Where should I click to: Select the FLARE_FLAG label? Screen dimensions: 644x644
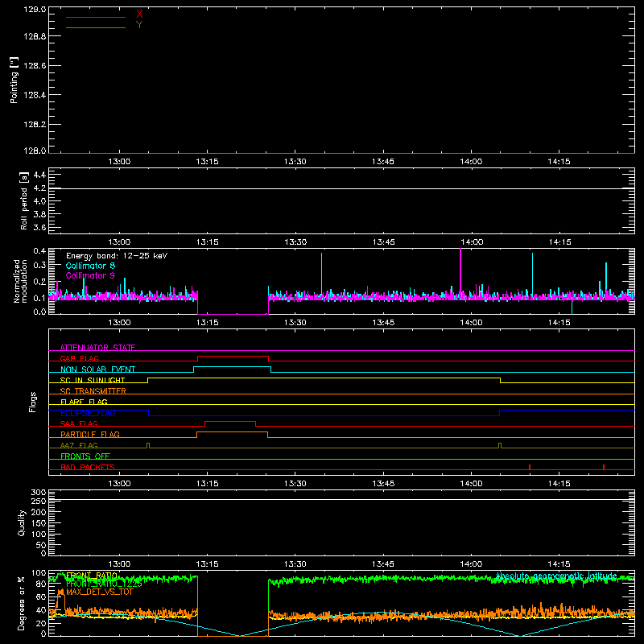(84, 402)
